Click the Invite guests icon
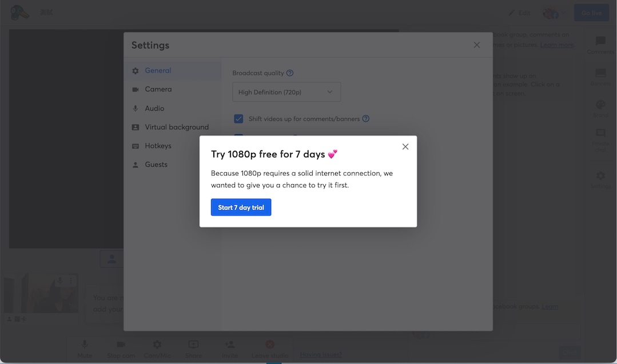 pyautogui.click(x=229, y=345)
